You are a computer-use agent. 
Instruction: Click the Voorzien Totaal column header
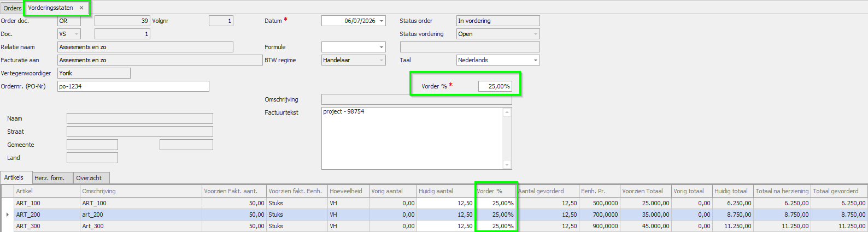tap(646, 191)
